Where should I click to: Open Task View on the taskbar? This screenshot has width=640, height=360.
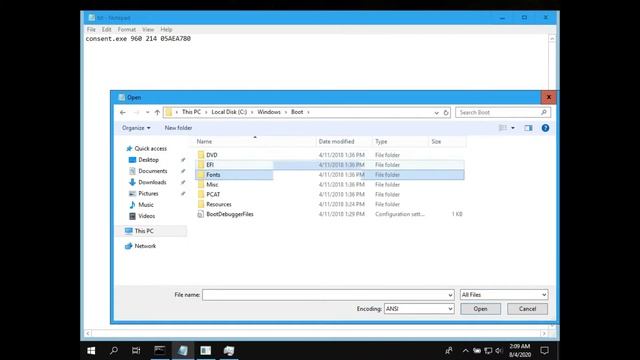(136, 351)
